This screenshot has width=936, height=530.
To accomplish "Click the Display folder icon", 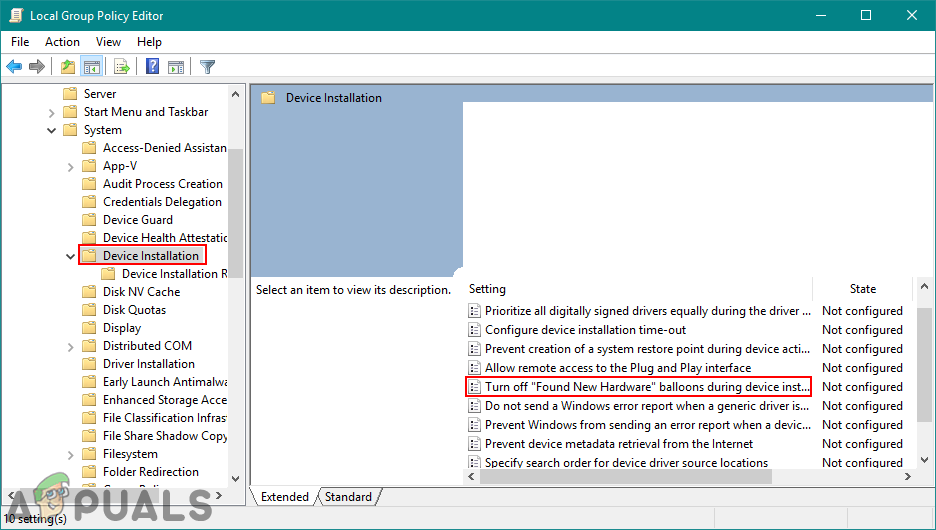I will (89, 328).
